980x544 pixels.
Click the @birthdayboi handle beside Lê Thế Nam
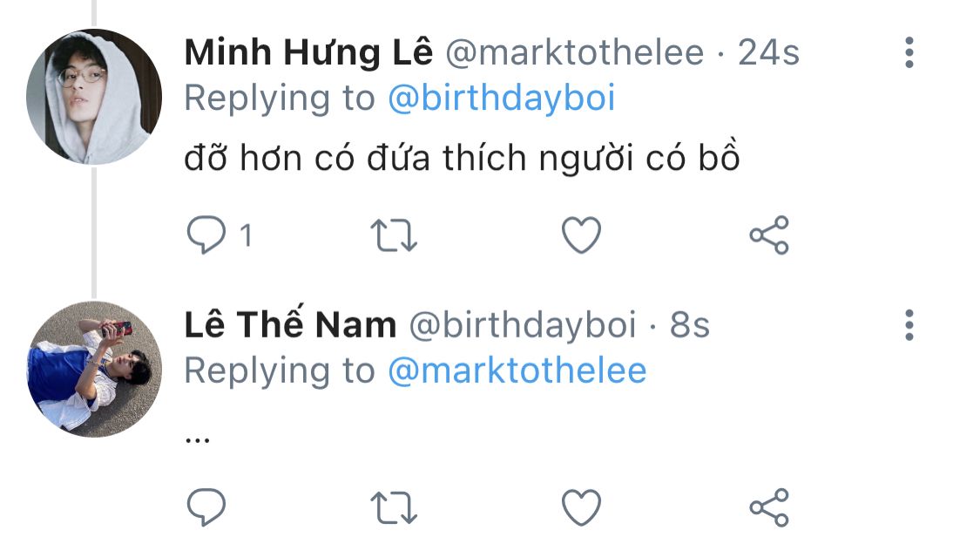click(x=523, y=325)
